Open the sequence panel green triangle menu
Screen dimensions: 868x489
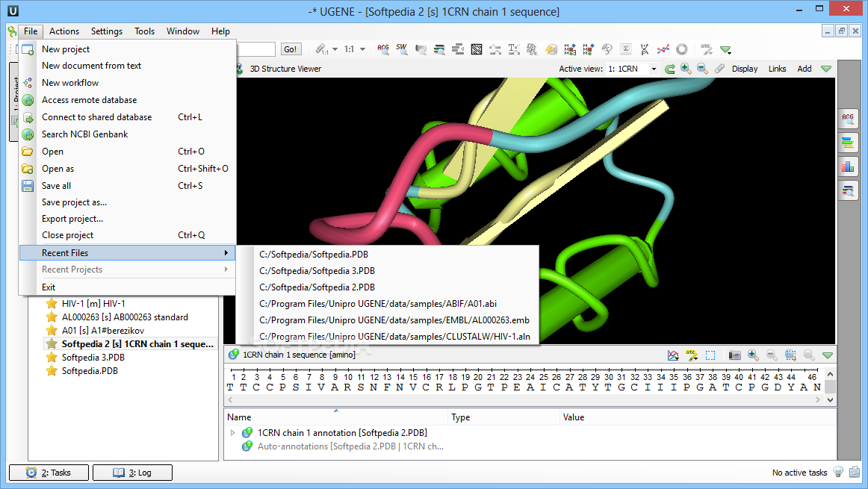click(828, 355)
